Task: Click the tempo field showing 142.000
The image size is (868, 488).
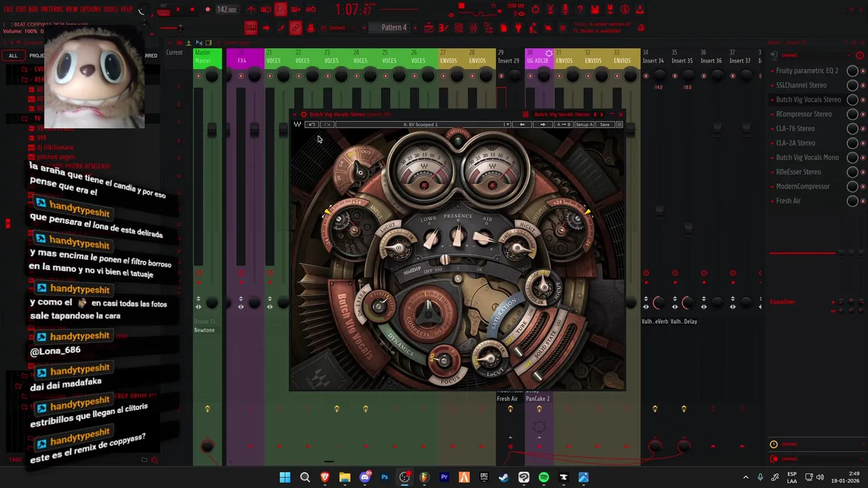Action: point(226,9)
